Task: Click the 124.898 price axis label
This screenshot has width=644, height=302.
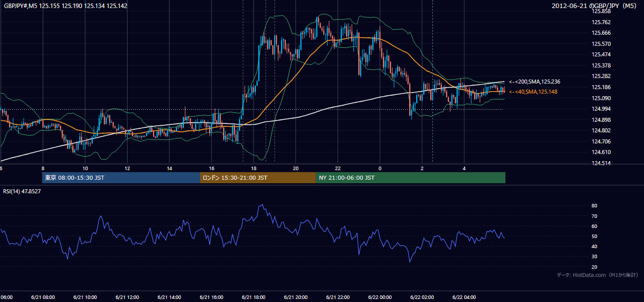Action: pyautogui.click(x=602, y=120)
